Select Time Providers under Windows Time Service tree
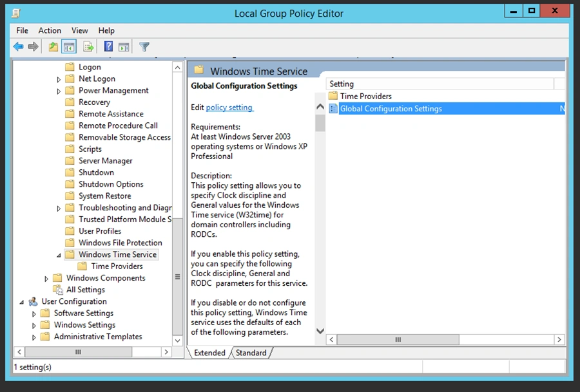Image resolution: width=580 pixels, height=392 pixels. [117, 266]
